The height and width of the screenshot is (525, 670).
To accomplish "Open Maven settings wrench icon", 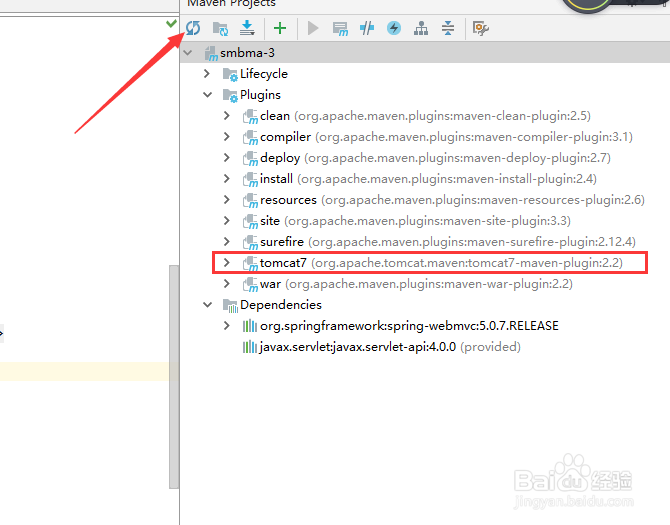I will [481, 28].
